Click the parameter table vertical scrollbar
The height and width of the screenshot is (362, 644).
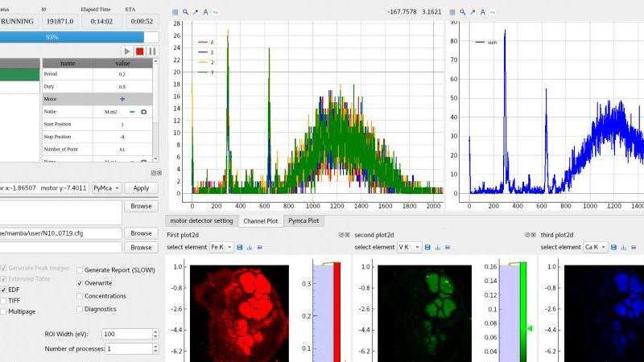coord(155,110)
